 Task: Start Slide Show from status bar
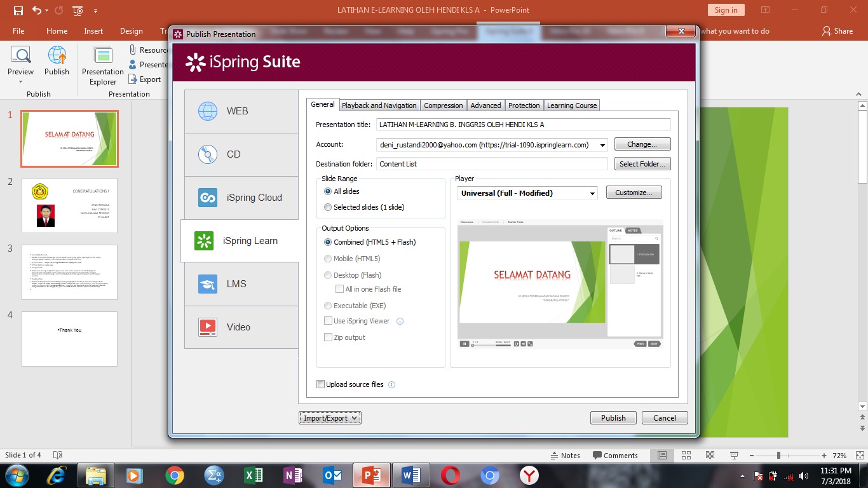[734, 455]
